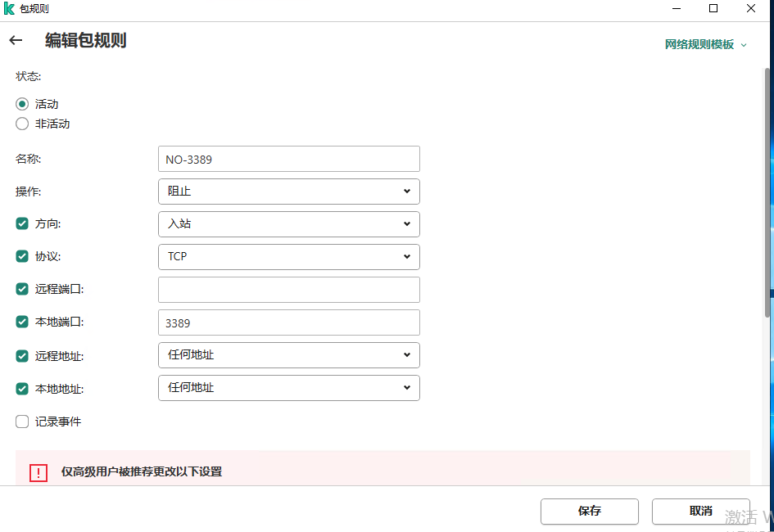
Task: Click the empty 远程端口 input field
Action: coord(288,290)
